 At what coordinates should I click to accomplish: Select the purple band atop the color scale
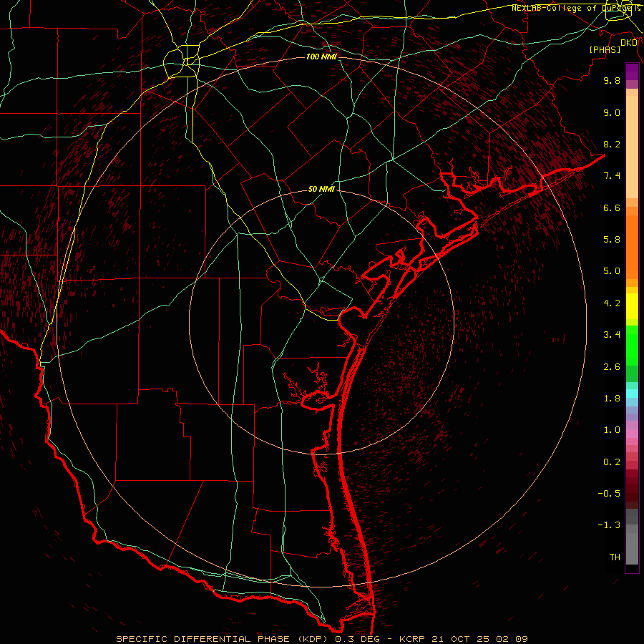632,72
